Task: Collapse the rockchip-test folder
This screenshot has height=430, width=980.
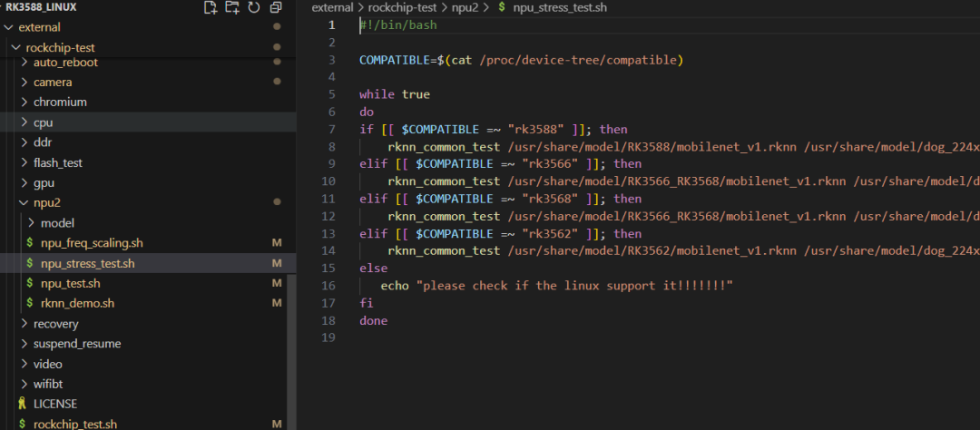Action: [16, 48]
